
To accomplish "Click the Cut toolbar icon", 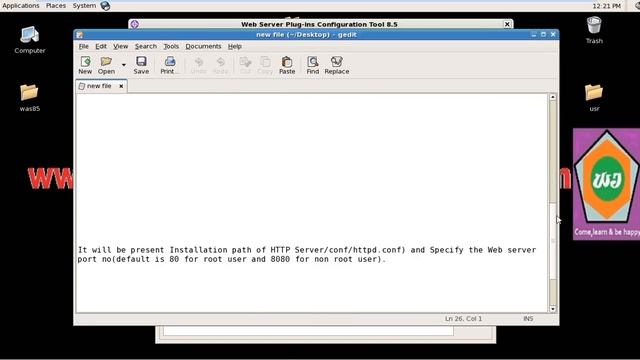I will click(245, 65).
